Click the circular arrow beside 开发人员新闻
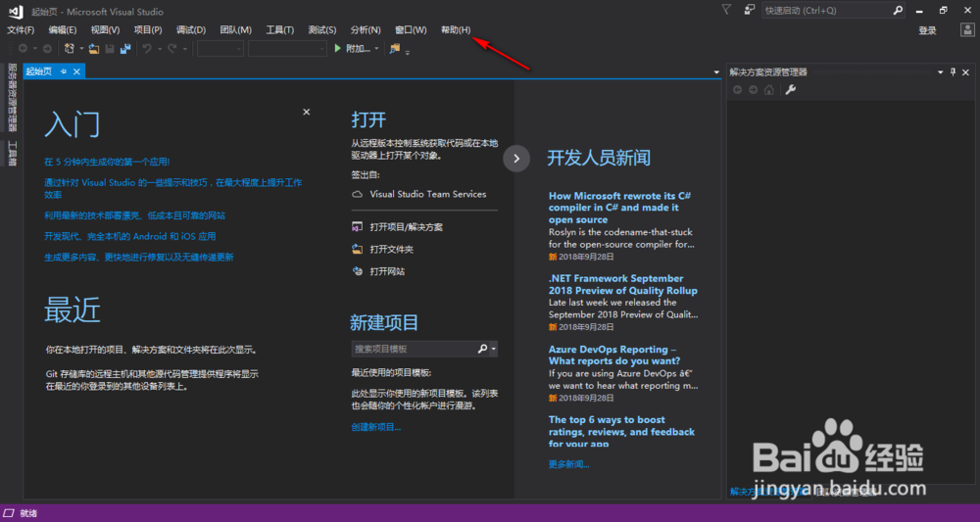The image size is (980, 522). 516,157
